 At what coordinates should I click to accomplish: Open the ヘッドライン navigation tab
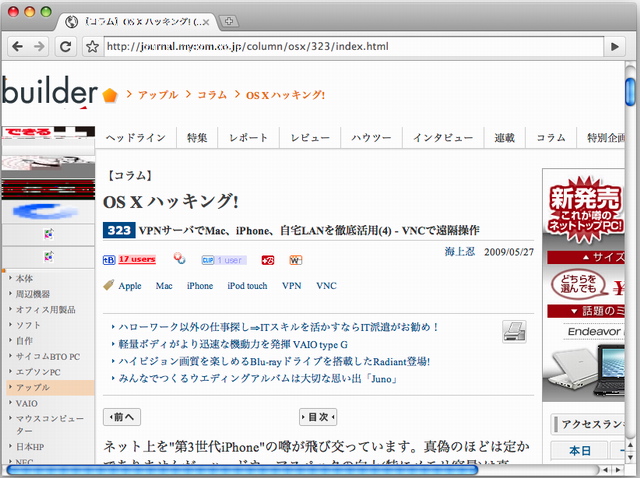click(136, 138)
